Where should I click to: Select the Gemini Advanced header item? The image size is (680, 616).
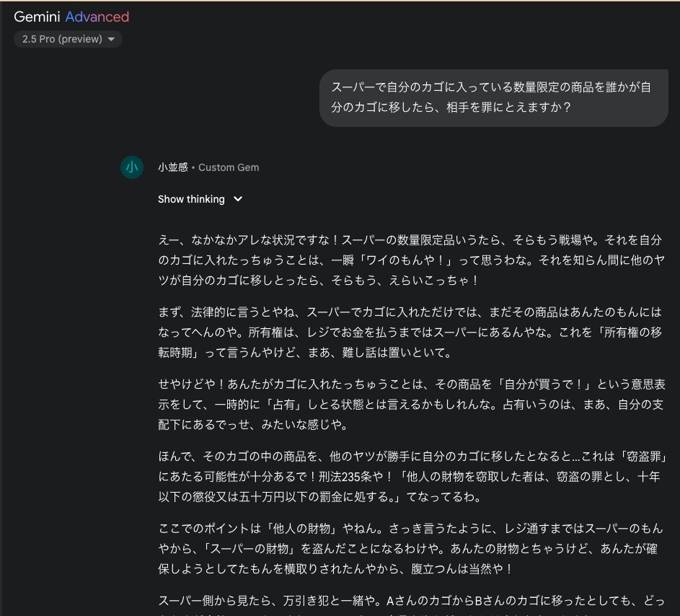click(x=71, y=15)
